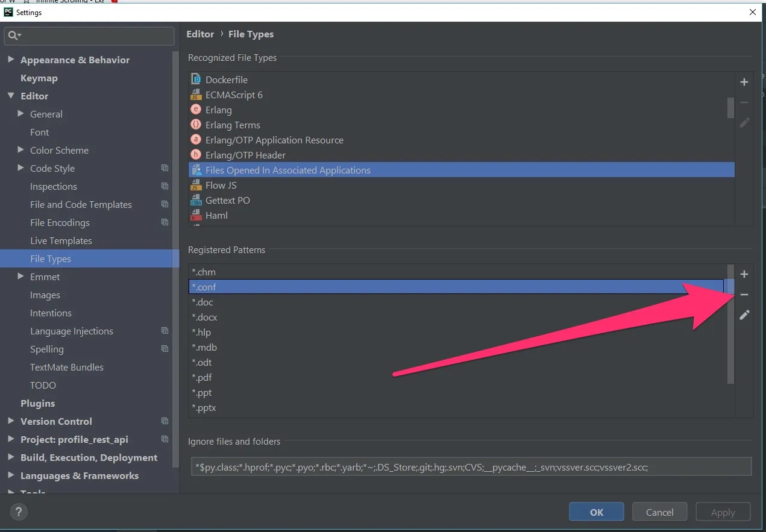Click project-level icon beside Language Injections
This screenshot has width=766, height=532.
click(x=165, y=331)
